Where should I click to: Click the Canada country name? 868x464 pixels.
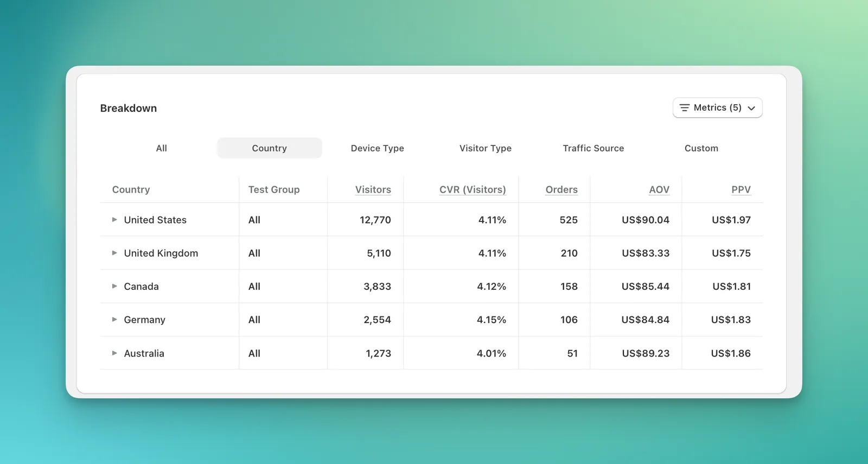141,286
